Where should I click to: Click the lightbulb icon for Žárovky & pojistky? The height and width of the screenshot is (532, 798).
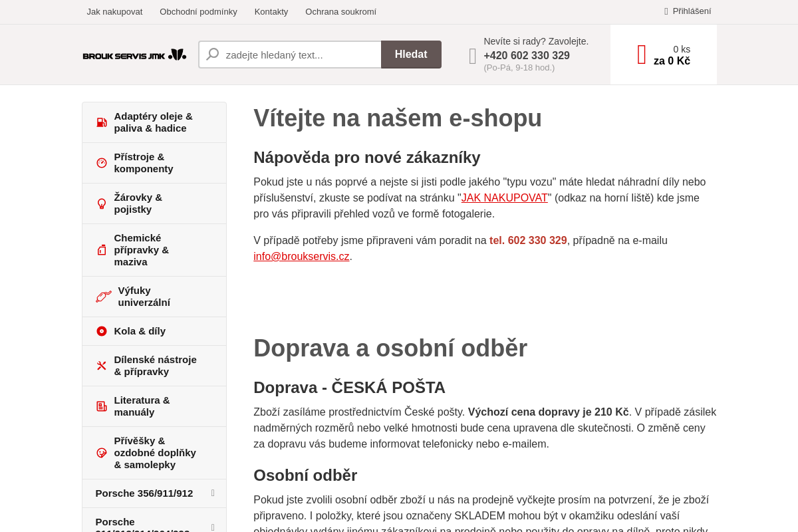102,203
